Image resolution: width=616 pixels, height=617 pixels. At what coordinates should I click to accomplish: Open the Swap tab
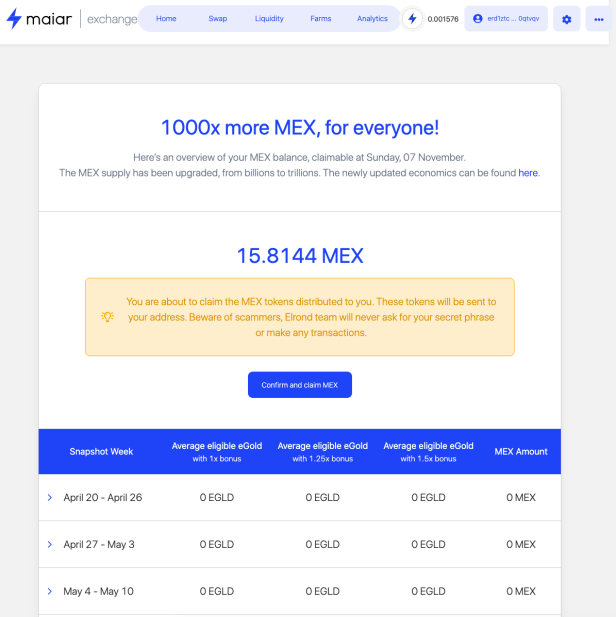coord(218,18)
